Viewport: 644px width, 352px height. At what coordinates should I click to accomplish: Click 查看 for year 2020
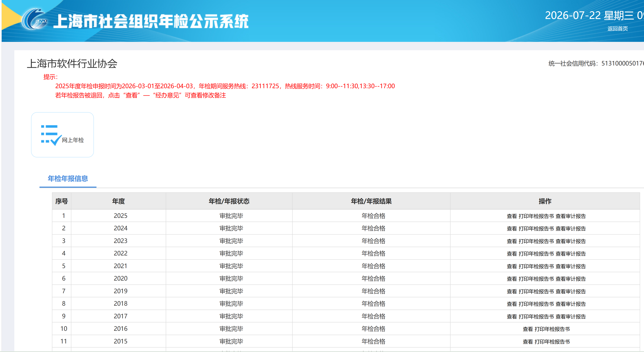click(x=512, y=279)
